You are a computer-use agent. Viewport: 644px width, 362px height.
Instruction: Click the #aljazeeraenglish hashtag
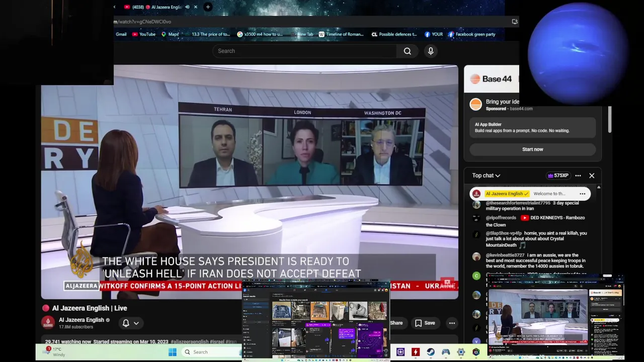coord(189,342)
